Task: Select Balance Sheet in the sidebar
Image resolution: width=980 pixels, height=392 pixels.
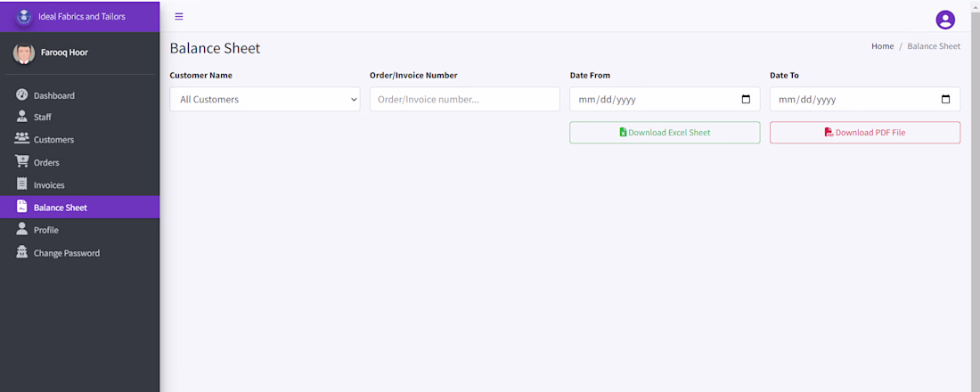Action: 61,208
